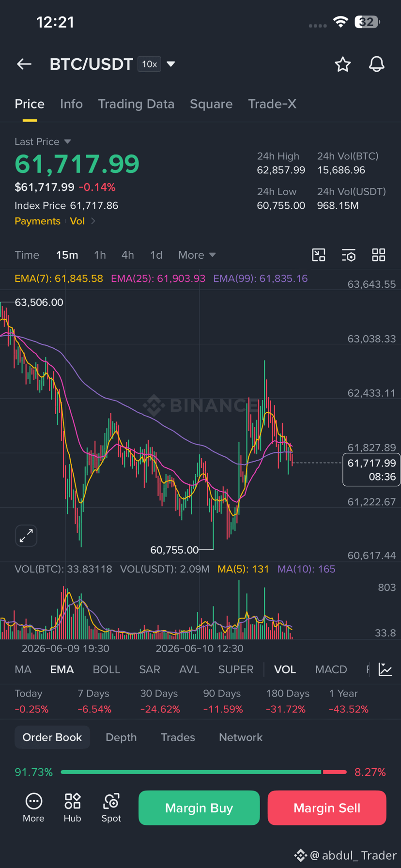
Task: Toggle the VOL sub-indicator
Action: 285,669
